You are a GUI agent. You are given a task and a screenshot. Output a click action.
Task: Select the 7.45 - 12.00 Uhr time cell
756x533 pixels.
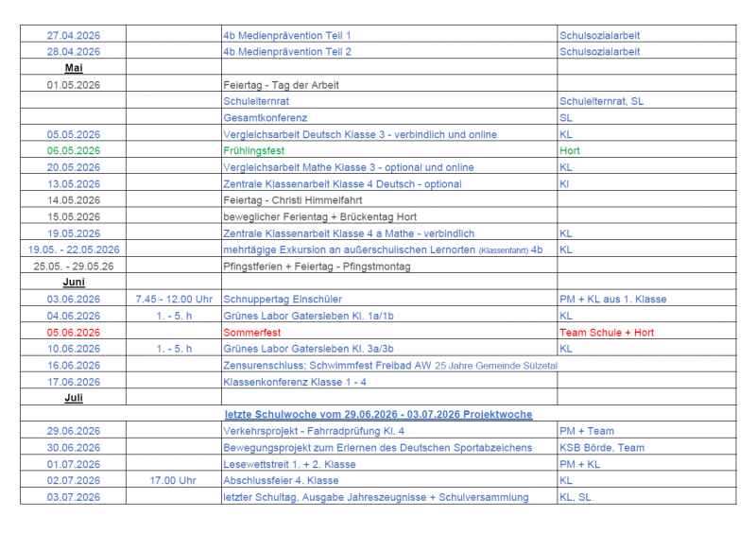(x=173, y=300)
